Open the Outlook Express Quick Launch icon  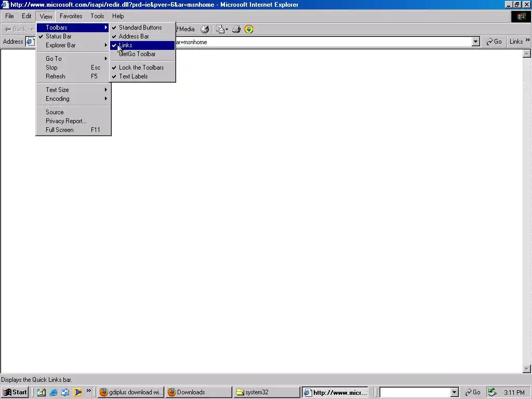point(65,392)
